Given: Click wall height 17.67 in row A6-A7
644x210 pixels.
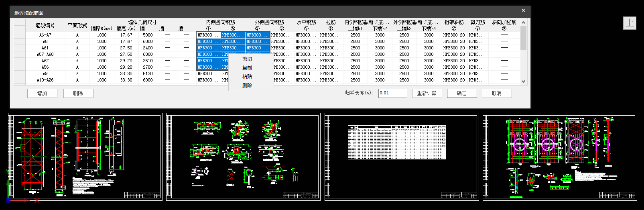Looking at the screenshot, I should [x=126, y=35].
